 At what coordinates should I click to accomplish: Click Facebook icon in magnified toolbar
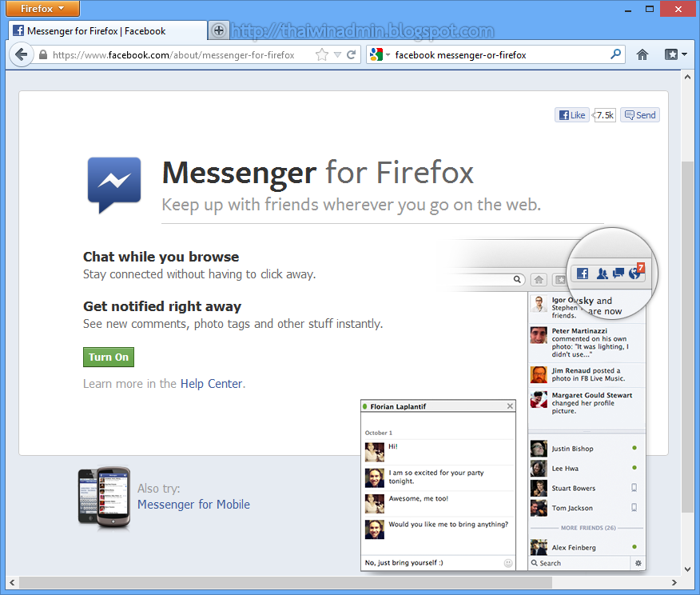pos(583,274)
